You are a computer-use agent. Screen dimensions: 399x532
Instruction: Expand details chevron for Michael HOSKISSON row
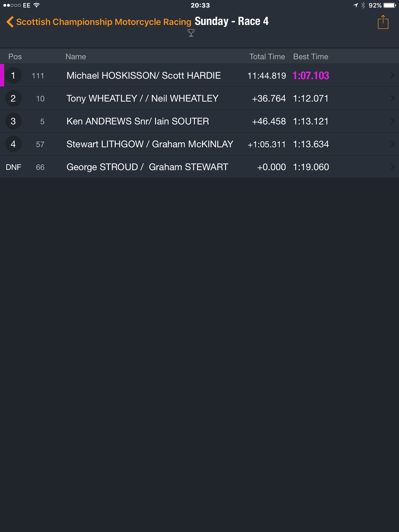point(393,76)
